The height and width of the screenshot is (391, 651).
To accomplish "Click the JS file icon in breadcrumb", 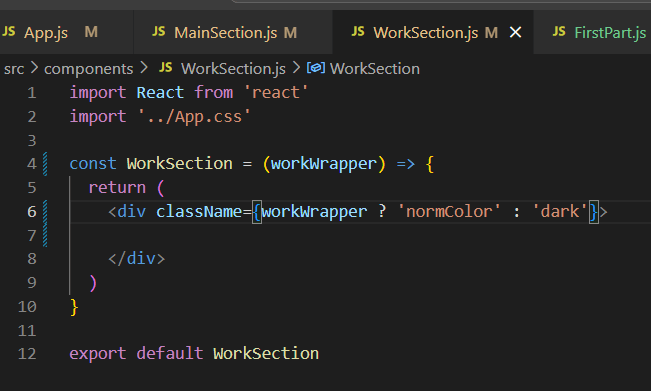I will pos(166,68).
